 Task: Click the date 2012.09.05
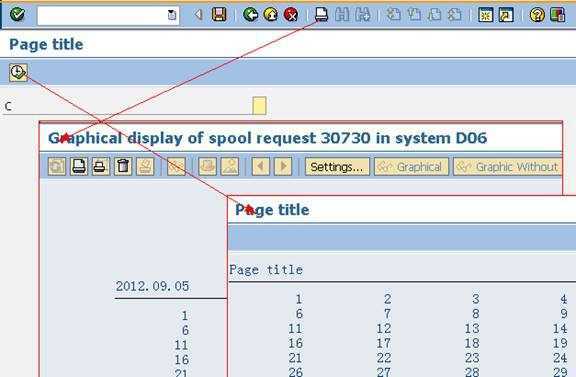tap(152, 286)
